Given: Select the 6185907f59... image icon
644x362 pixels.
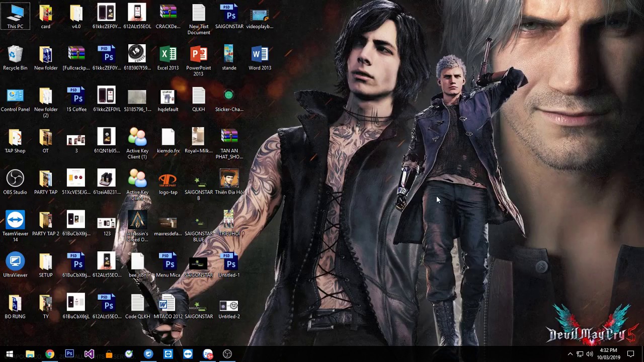Looking at the screenshot, I should (x=137, y=58).
